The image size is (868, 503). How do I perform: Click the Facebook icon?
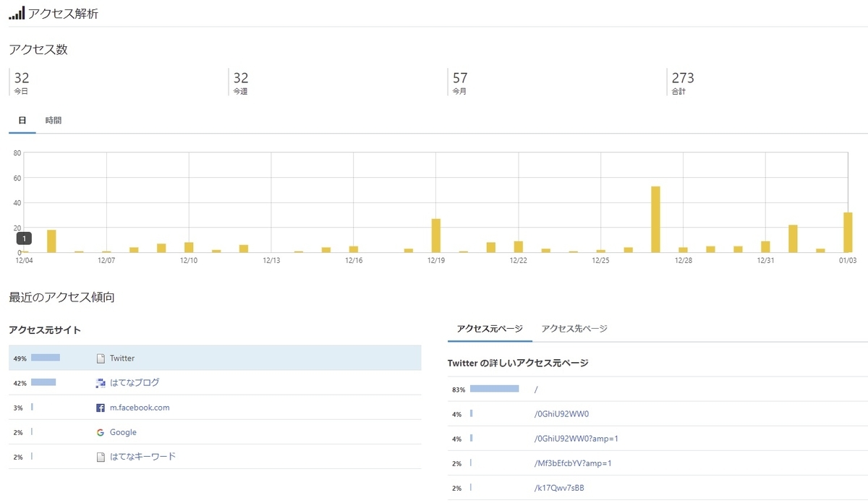coord(101,408)
